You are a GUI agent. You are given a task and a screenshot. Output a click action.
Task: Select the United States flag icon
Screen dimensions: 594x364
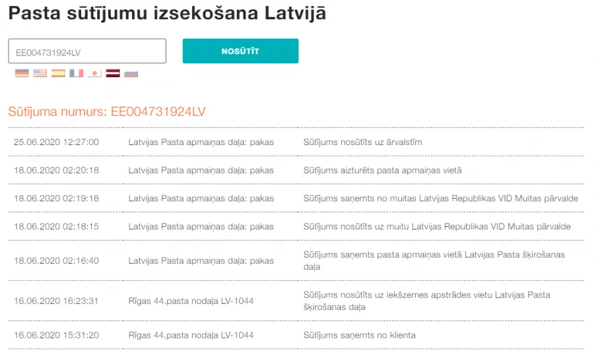pyautogui.click(x=40, y=73)
